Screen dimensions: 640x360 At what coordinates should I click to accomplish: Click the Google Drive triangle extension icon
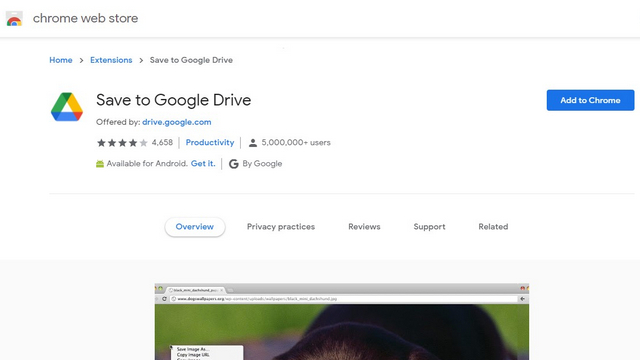[67, 107]
